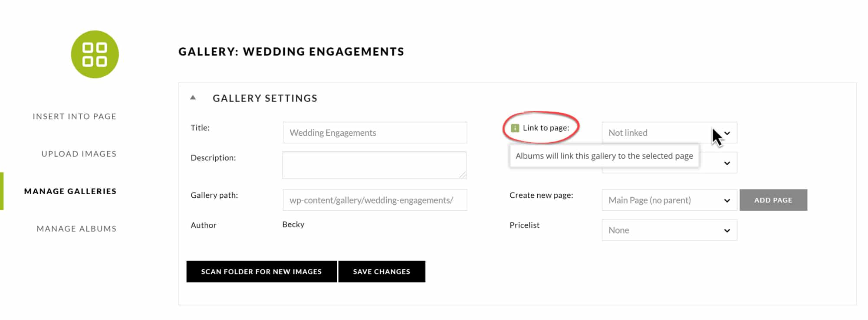
Task: Click the info icon beside Link to page
Action: click(515, 128)
